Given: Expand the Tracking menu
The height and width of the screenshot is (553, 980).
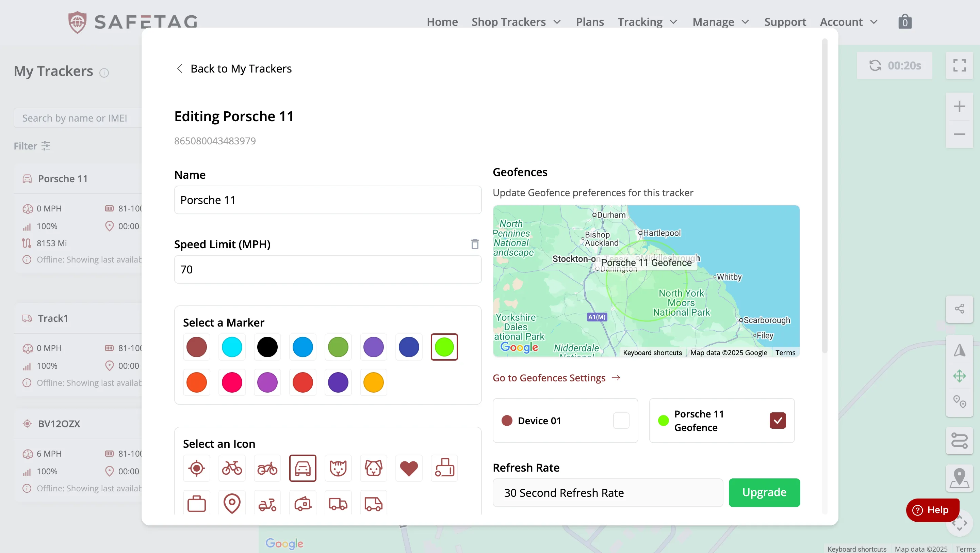Looking at the screenshot, I should [x=647, y=22].
